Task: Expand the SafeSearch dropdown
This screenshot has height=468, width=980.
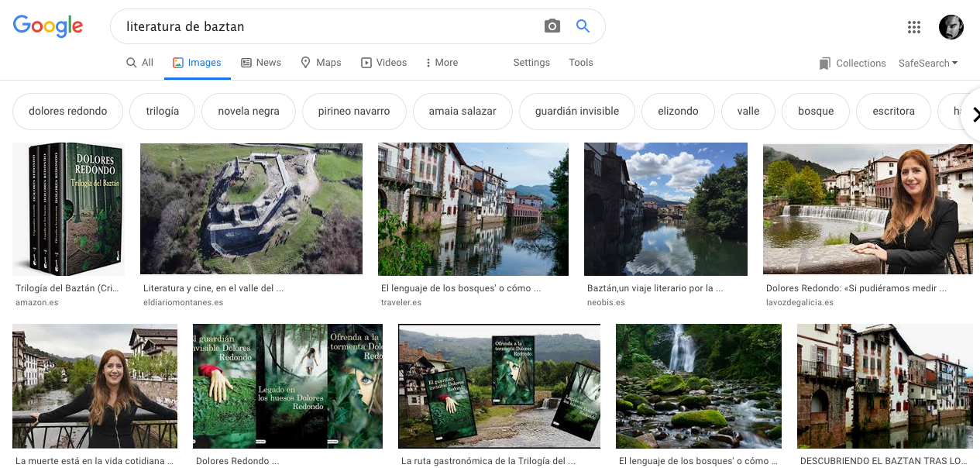Action: (927, 64)
